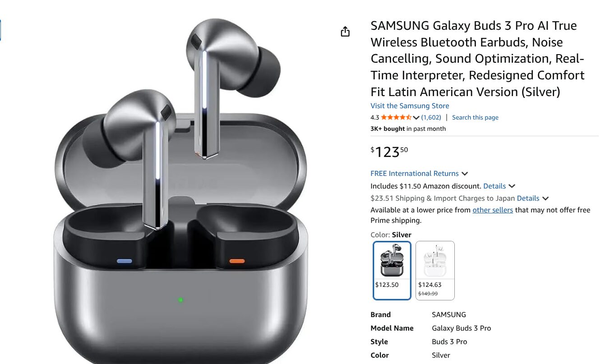Open Shipping & Import Charges Details link
The height and width of the screenshot is (364, 610).
[528, 198]
